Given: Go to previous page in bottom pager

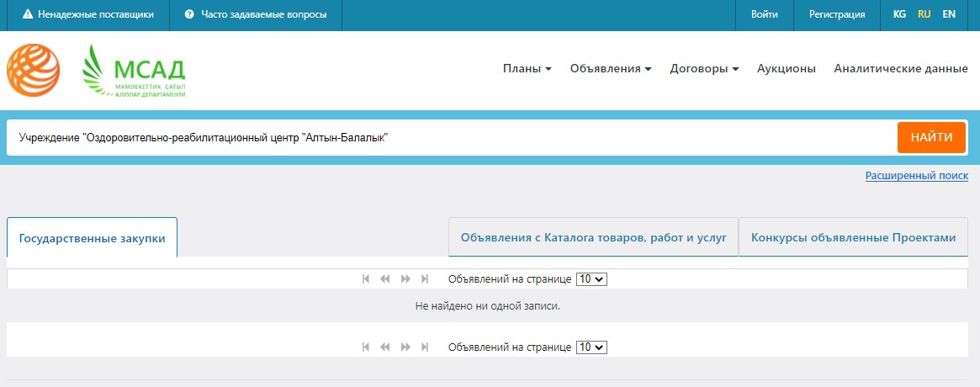Looking at the screenshot, I should [385, 347].
